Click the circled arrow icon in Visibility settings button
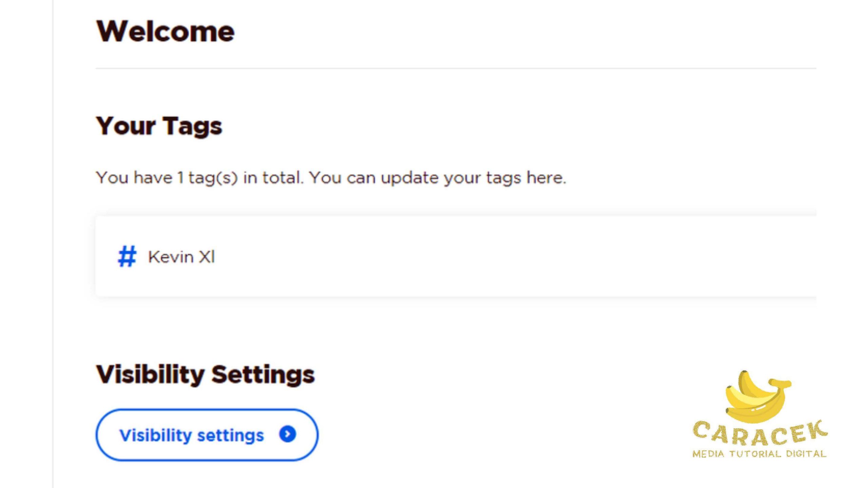 click(x=288, y=434)
